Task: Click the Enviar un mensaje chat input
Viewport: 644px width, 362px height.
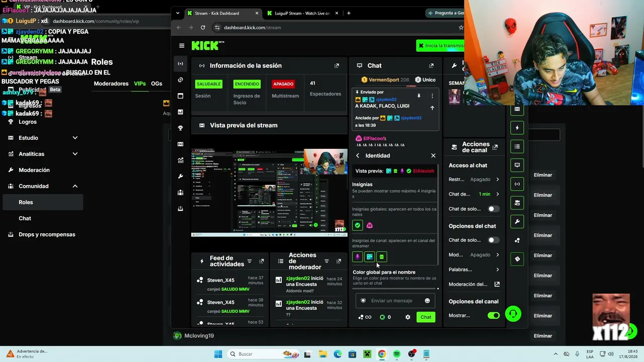Action: [395, 301]
